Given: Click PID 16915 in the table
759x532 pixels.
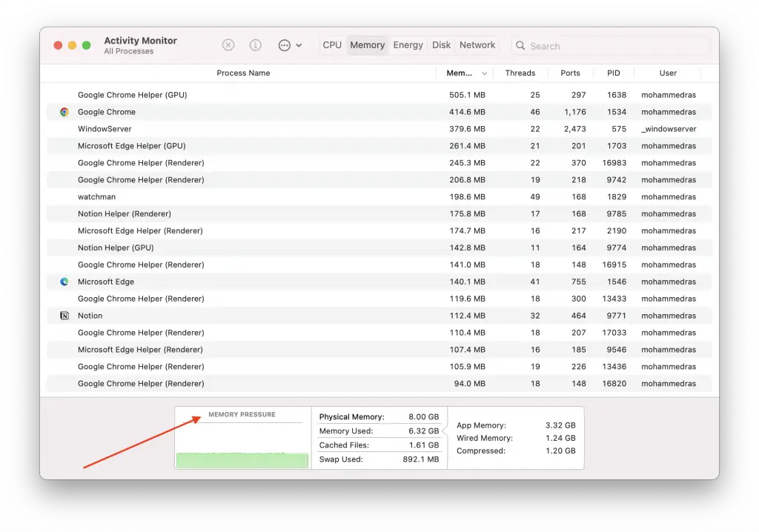Looking at the screenshot, I should [x=614, y=265].
